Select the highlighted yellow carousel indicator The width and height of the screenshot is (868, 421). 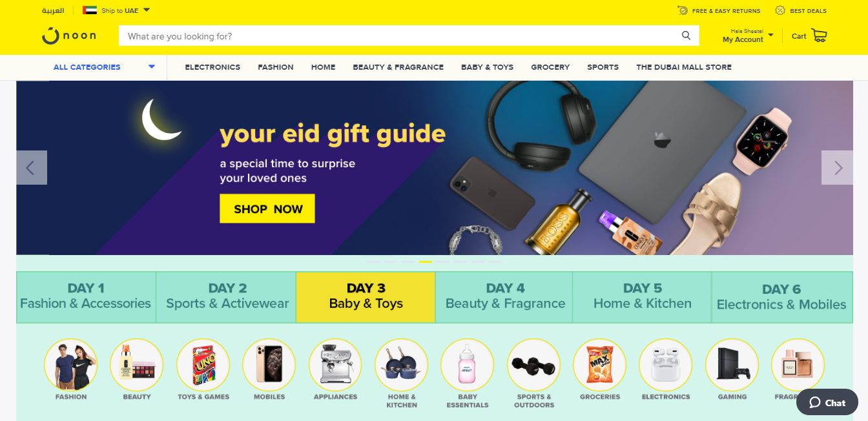tap(426, 262)
